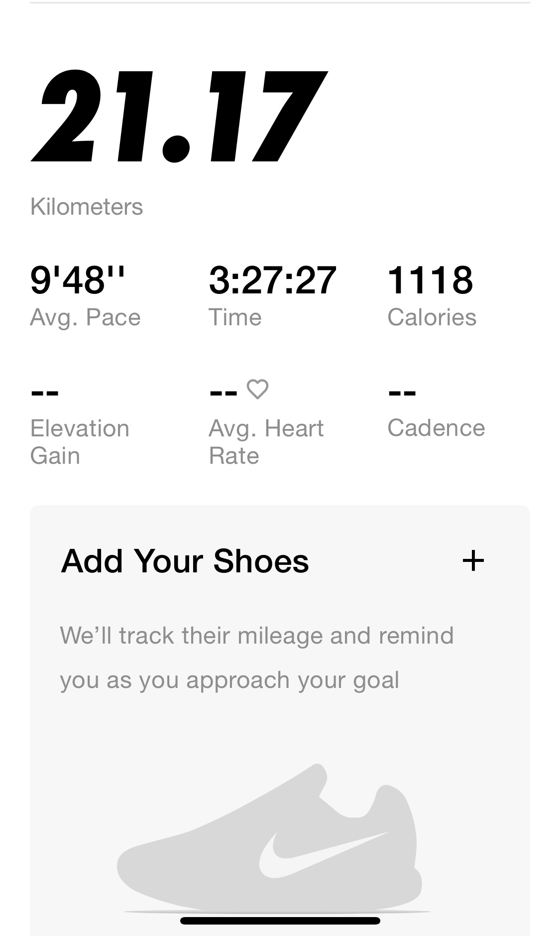Select the 3:27:27 time value
The image size is (560, 936).
click(x=272, y=280)
